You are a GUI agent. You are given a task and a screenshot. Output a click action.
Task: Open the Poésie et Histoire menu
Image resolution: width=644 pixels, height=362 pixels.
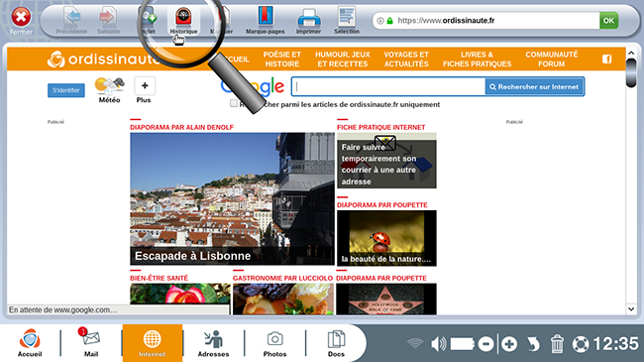click(282, 60)
